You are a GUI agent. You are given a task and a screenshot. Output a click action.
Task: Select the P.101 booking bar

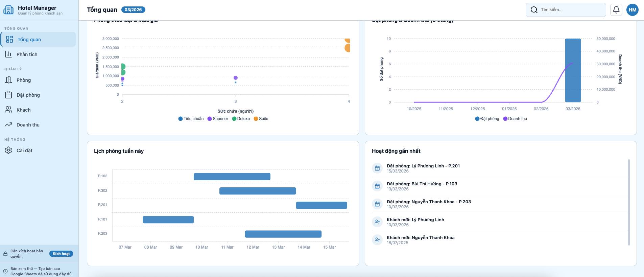[168, 220]
